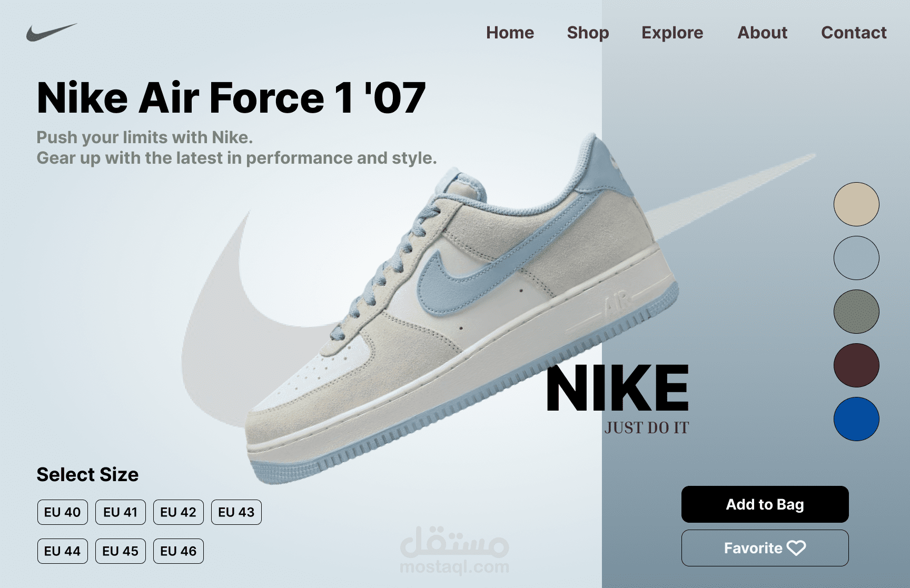
Task: Open the Home menu item
Action: 510,33
